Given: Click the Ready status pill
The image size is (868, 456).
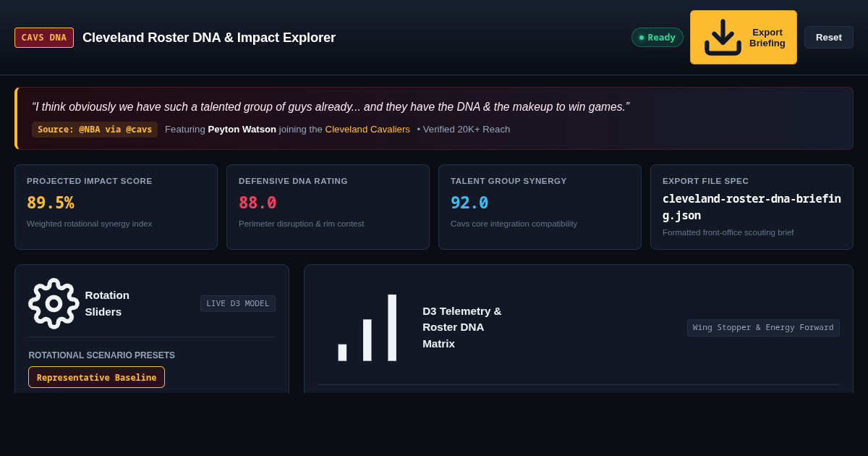Looking at the screenshot, I should [x=658, y=38].
